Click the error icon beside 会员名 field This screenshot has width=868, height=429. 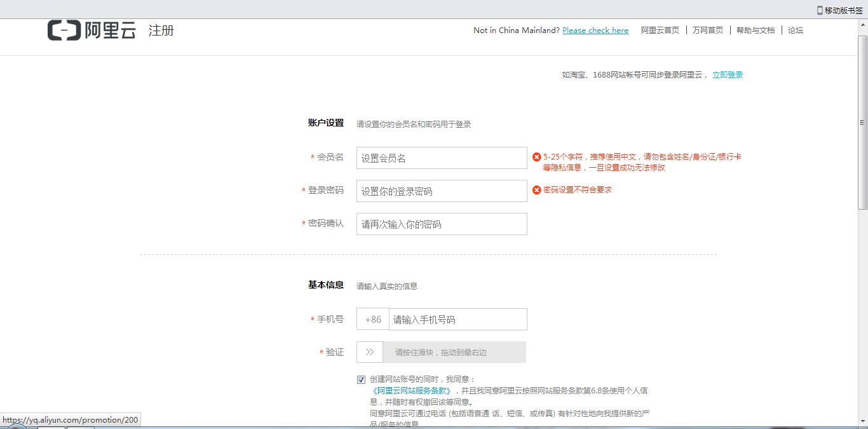click(536, 156)
